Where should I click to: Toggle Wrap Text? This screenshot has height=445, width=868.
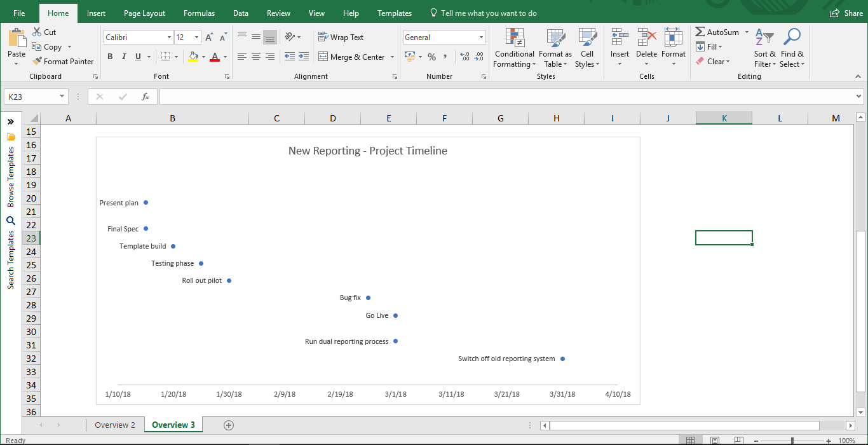pyautogui.click(x=341, y=38)
